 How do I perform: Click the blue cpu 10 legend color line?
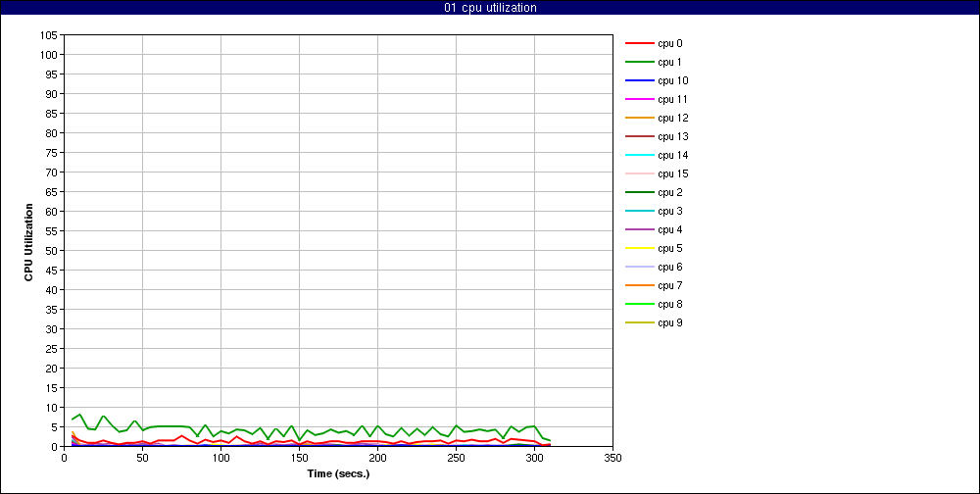point(640,80)
